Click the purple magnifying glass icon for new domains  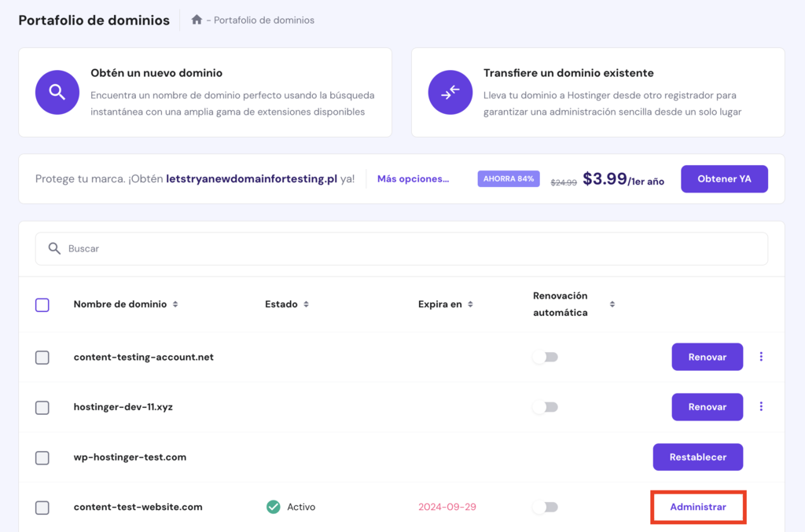coord(57,93)
